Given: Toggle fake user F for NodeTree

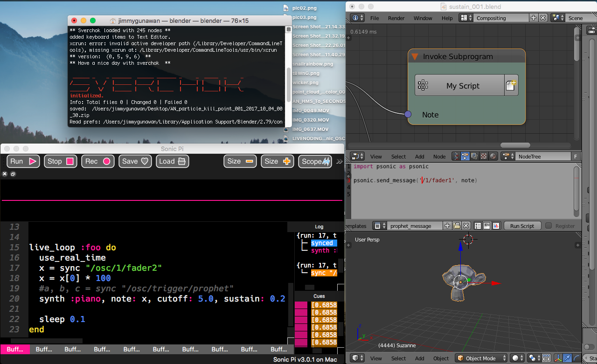Looking at the screenshot, I should click(x=576, y=157).
